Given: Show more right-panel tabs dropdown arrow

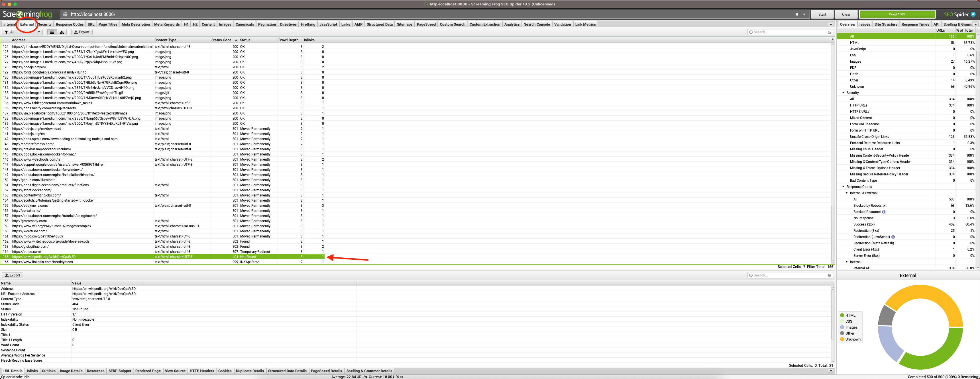Looking at the screenshot, I should pyautogui.click(x=976, y=24).
